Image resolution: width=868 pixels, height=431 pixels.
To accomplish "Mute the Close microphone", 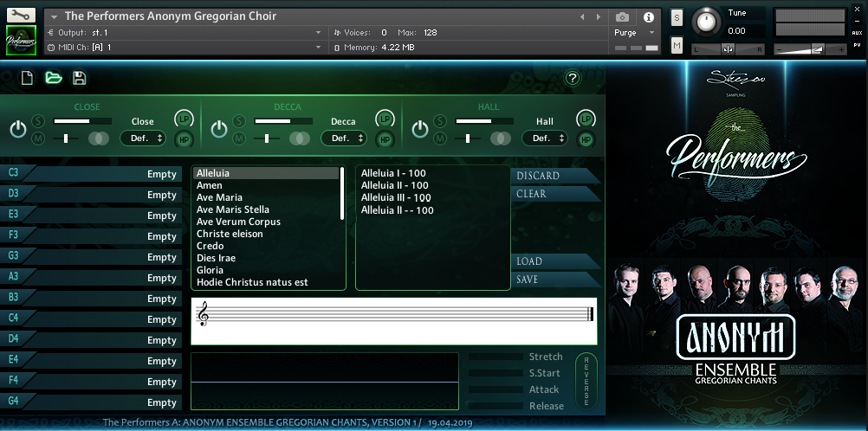I will click(38, 138).
